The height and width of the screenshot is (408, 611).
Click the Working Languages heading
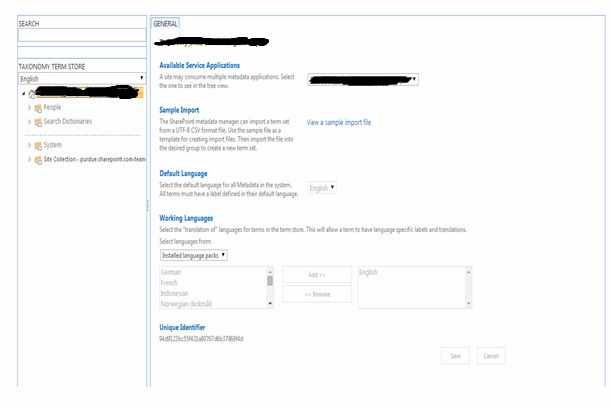pos(186,218)
